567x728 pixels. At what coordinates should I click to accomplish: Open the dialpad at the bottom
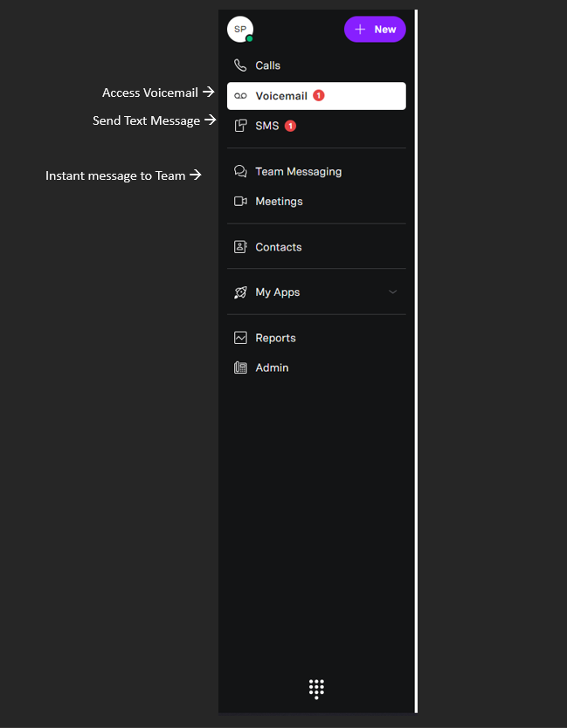pos(316,689)
